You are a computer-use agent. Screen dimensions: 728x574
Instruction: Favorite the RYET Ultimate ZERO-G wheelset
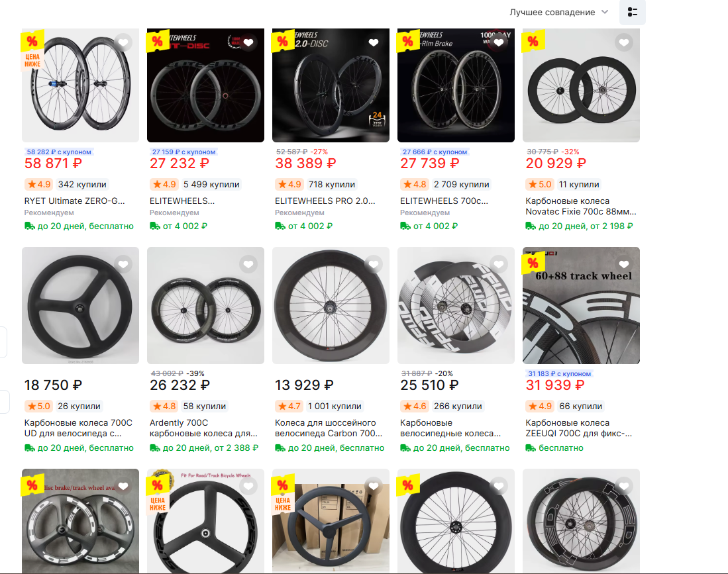tap(123, 42)
